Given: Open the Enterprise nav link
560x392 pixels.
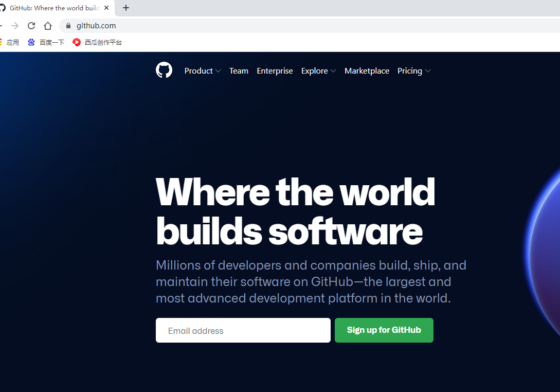Looking at the screenshot, I should 275,71.
